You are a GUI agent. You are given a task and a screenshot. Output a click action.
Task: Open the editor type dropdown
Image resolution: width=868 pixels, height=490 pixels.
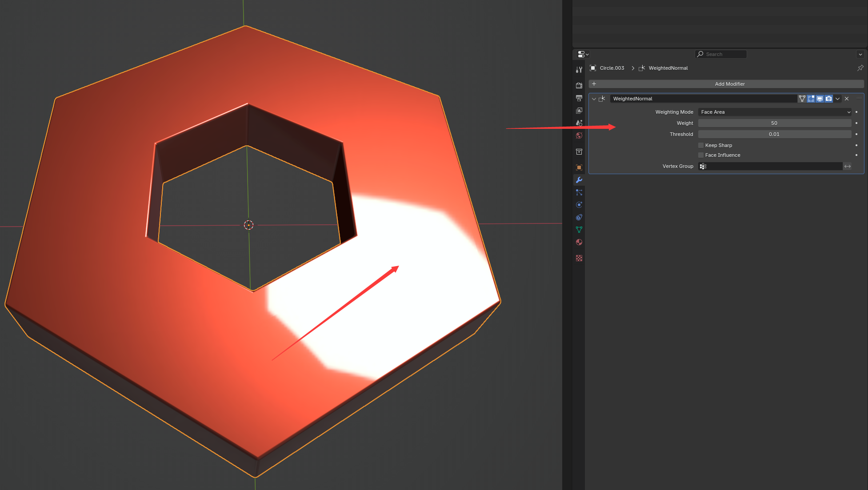click(583, 54)
